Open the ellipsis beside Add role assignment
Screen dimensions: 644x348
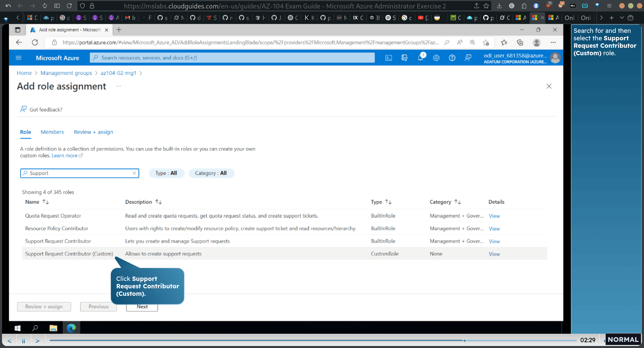pyautogui.click(x=119, y=86)
